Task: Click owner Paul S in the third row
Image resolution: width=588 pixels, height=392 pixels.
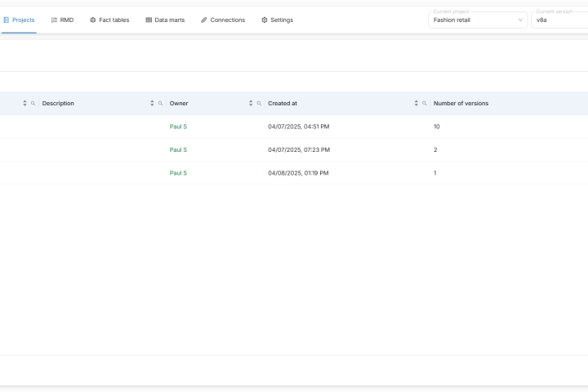Action: click(178, 173)
